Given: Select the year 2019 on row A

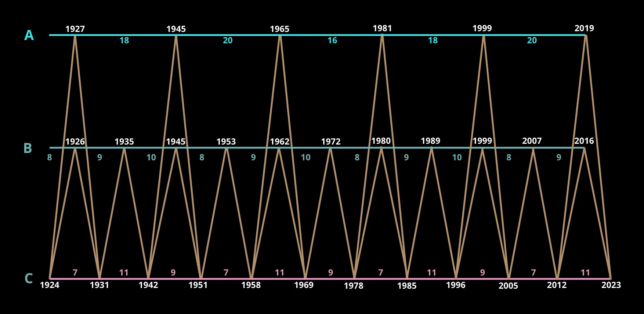Looking at the screenshot, I should 584,28.
